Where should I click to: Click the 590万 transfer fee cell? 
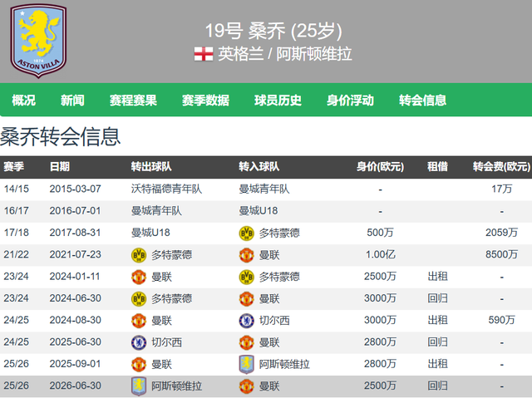(501, 320)
